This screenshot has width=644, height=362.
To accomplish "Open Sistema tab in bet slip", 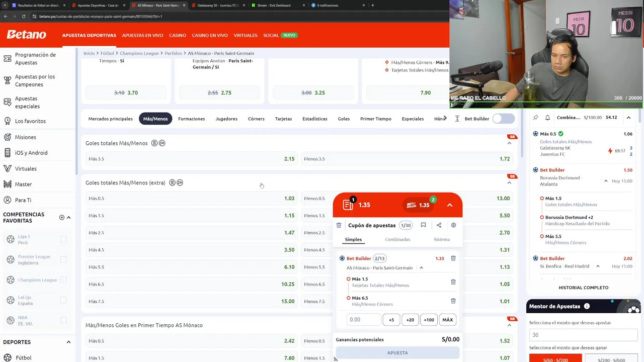I will click(x=442, y=239).
